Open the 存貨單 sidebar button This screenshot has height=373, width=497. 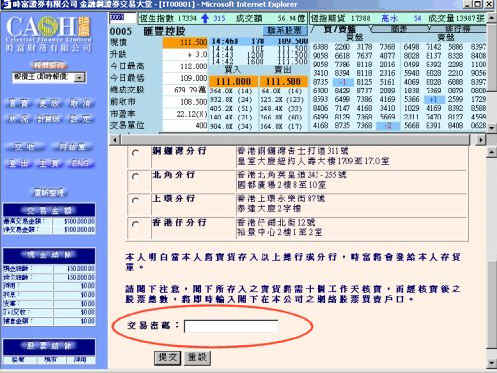coord(72,147)
